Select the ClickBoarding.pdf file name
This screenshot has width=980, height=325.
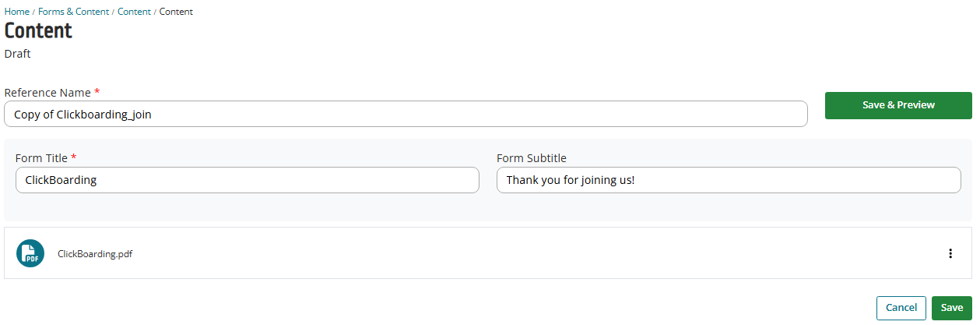pos(95,253)
